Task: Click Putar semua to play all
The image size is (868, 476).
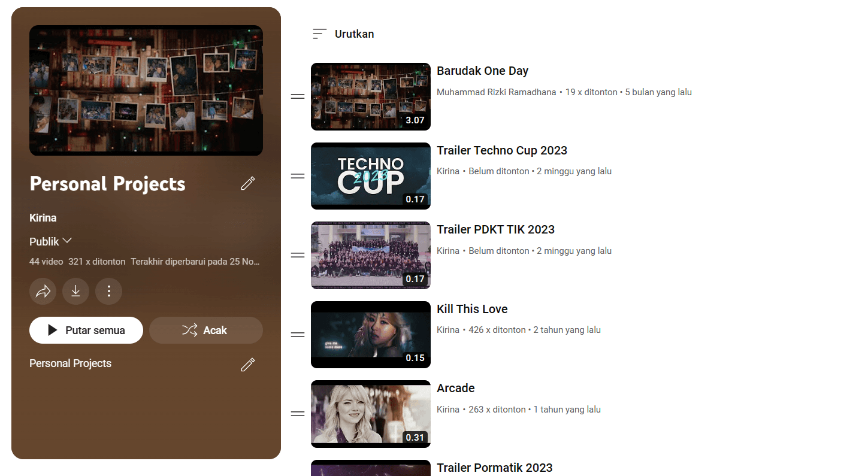Action: click(86, 330)
